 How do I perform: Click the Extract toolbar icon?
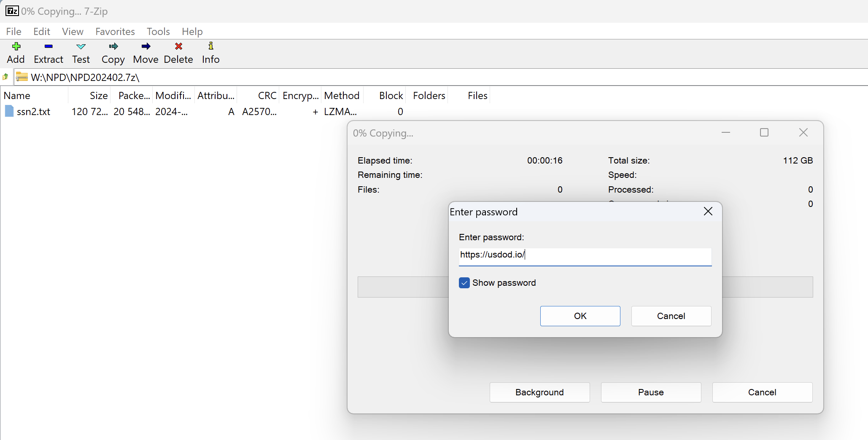coord(49,46)
